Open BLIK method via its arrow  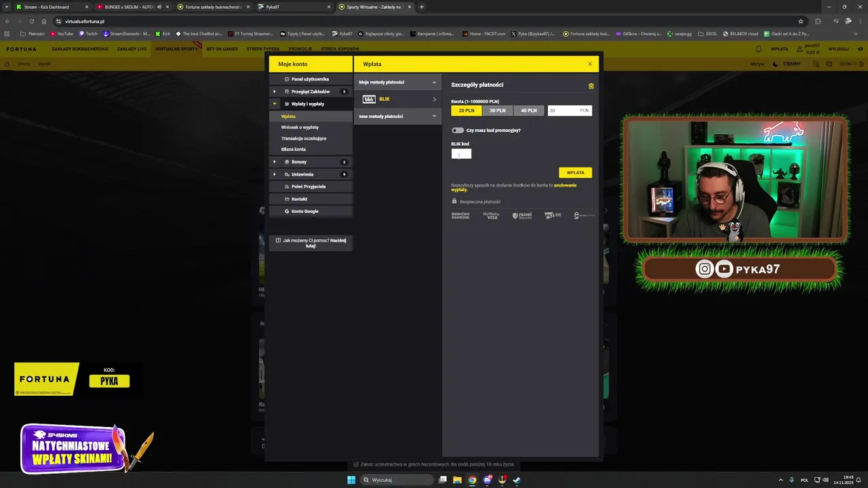tap(435, 99)
